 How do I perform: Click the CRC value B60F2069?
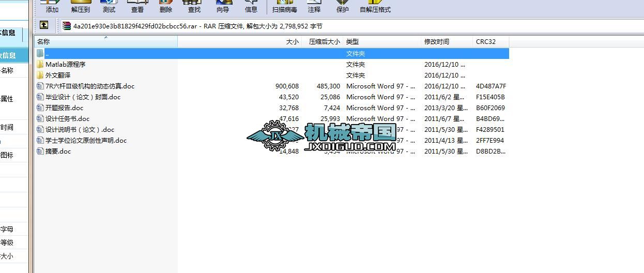coord(490,108)
